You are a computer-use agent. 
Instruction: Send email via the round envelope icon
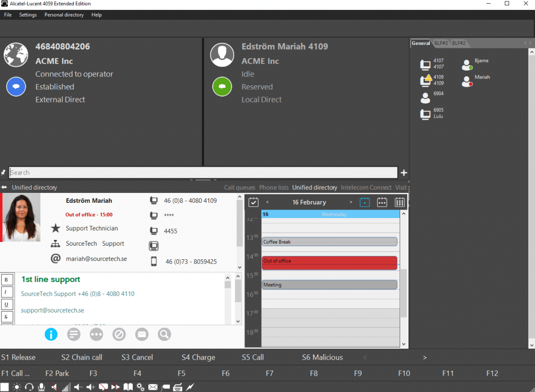pyautogui.click(x=142, y=335)
